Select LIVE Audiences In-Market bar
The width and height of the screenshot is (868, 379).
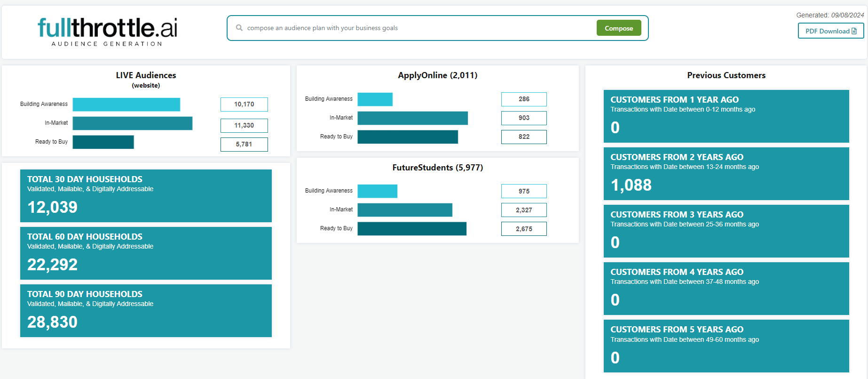point(132,123)
